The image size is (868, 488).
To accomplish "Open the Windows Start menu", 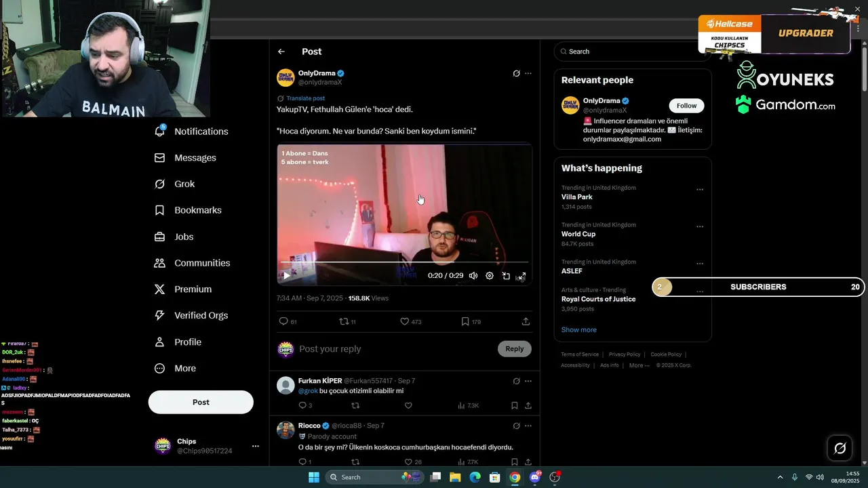I will click(314, 477).
